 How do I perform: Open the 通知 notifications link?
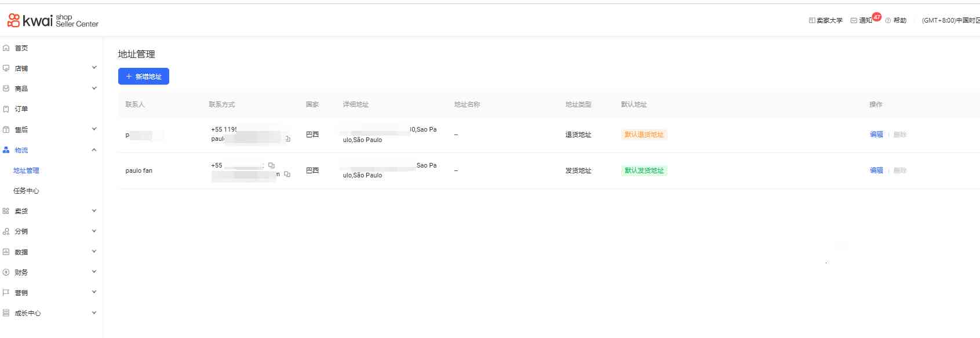(x=865, y=20)
